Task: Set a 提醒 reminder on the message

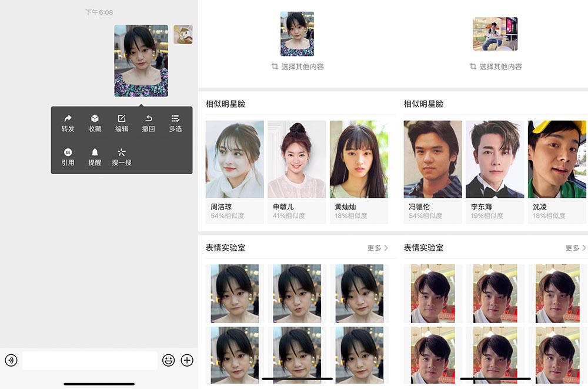Action: (x=94, y=155)
